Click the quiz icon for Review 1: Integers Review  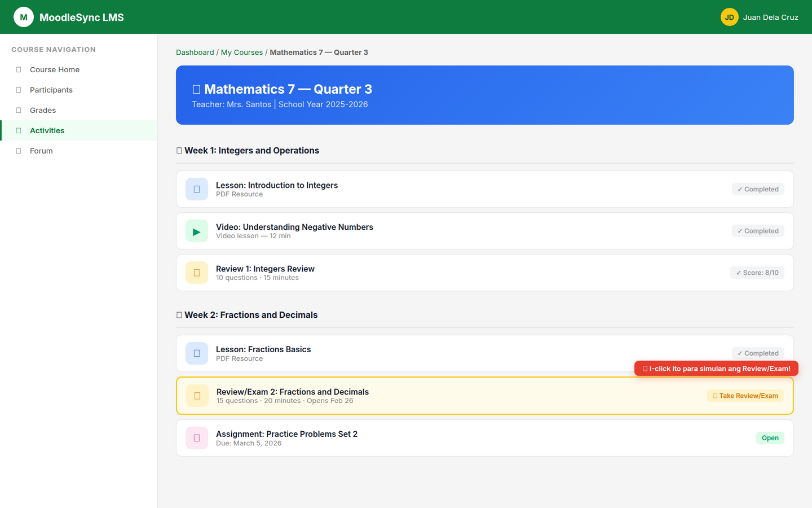[x=196, y=273]
